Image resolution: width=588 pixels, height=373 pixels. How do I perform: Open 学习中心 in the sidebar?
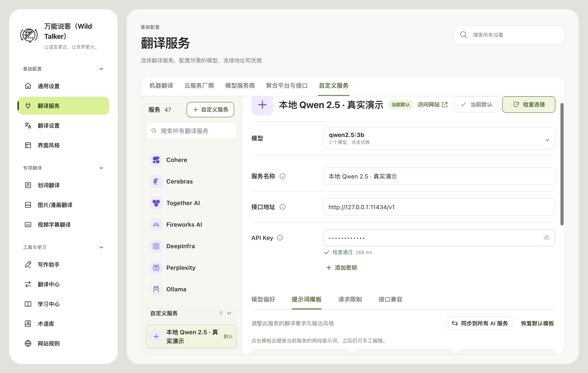63,304
